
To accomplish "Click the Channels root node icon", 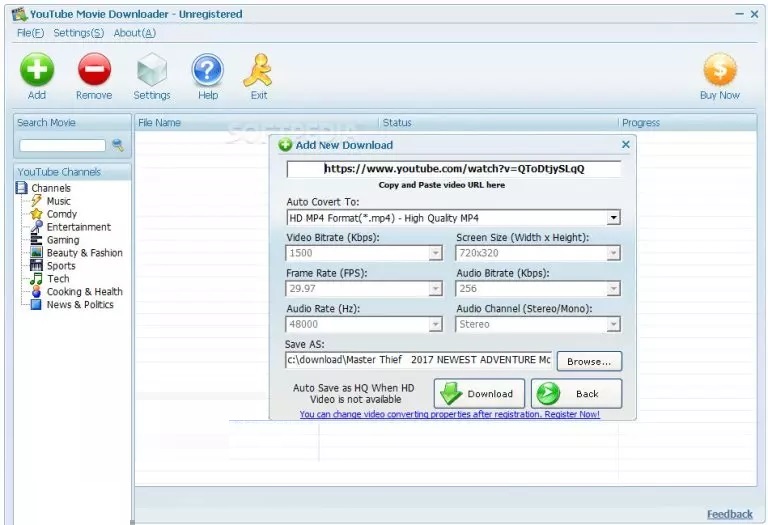I will point(22,188).
